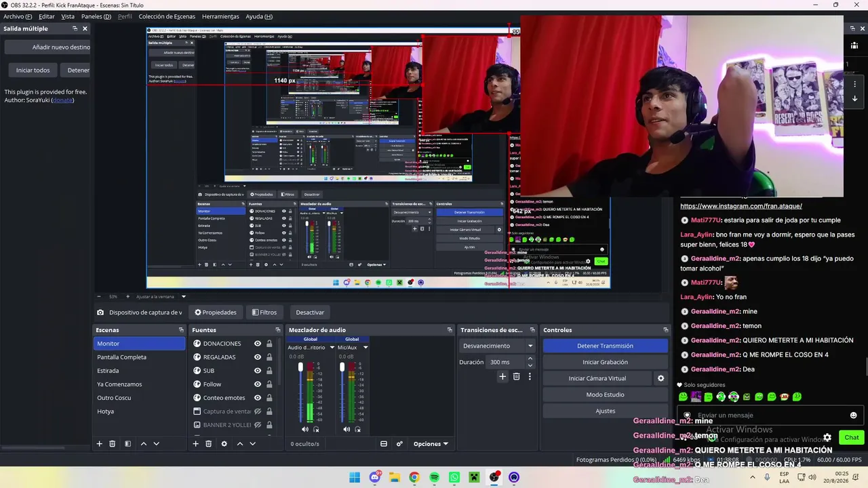This screenshot has height=488, width=868.
Task: Open chat settings gear next to Chat button
Action: click(827, 438)
